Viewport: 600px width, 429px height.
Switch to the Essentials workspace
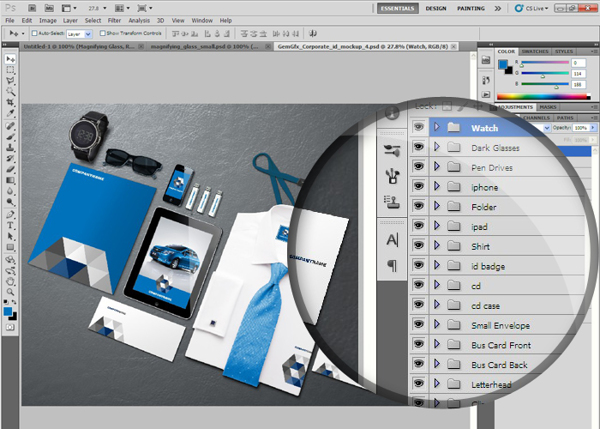coord(398,8)
